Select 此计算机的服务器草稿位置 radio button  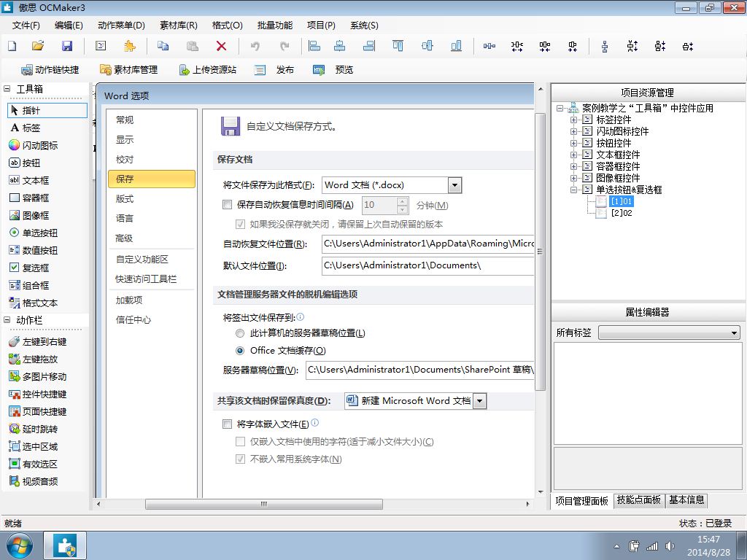click(240, 332)
